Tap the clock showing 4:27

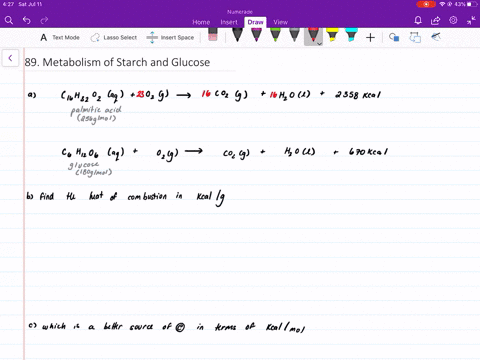pos(8,4)
